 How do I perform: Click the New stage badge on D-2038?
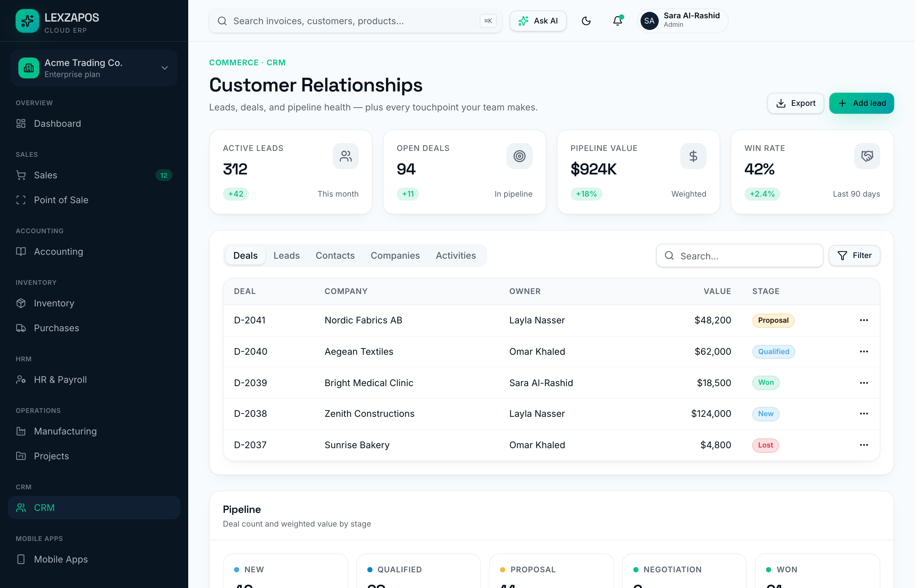pyautogui.click(x=766, y=414)
